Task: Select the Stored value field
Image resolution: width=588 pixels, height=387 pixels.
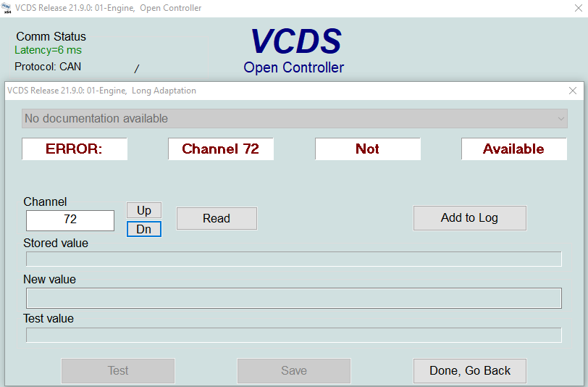Action: (x=294, y=259)
